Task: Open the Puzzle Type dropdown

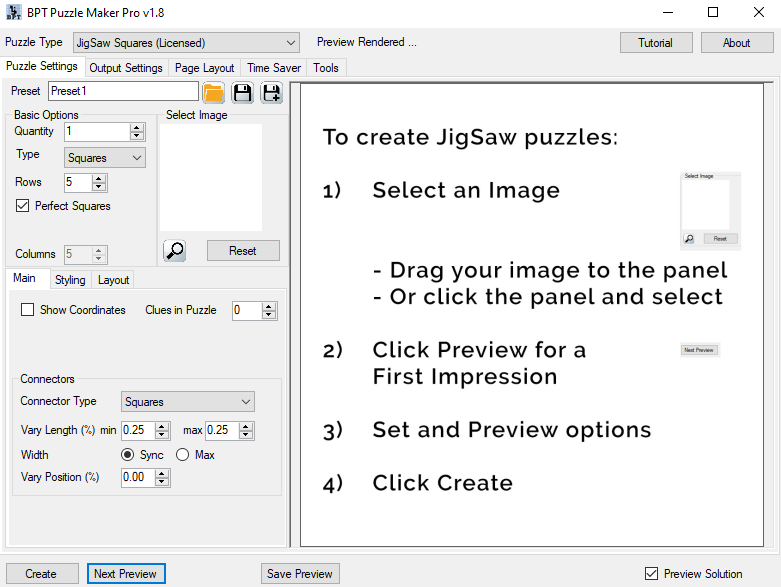Action: tap(185, 43)
